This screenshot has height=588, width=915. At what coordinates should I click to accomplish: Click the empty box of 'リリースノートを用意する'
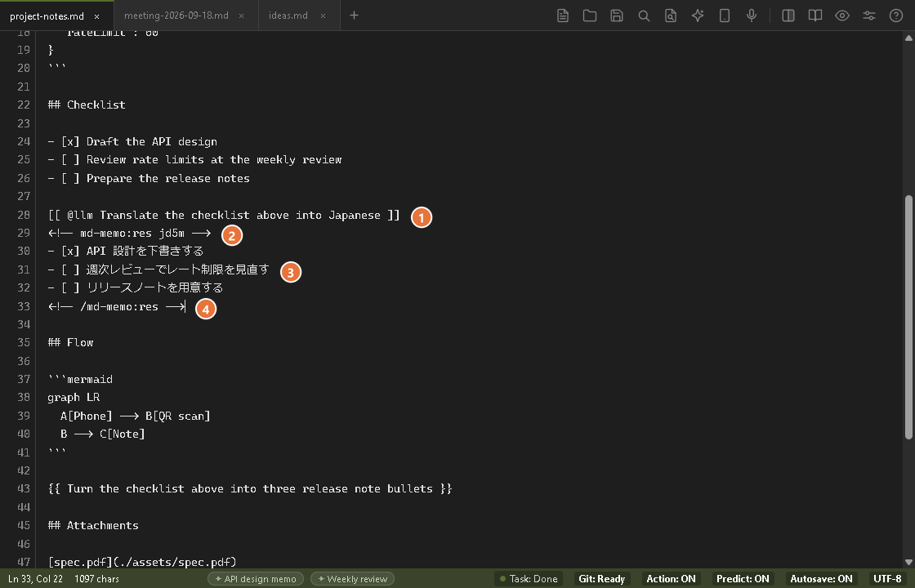[70, 287]
